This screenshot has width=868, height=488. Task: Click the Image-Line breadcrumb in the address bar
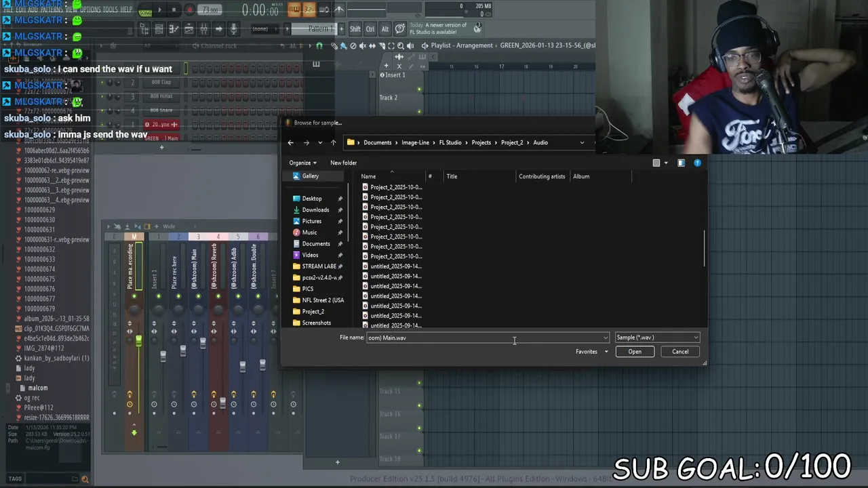(x=415, y=142)
